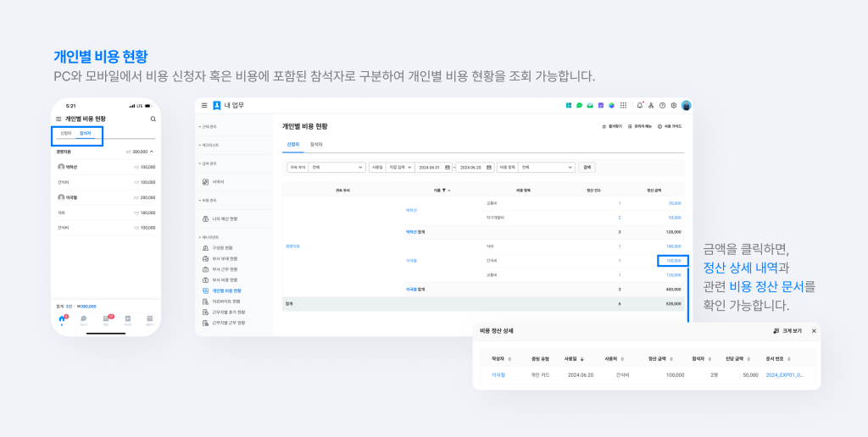
Task: Open the 2024_EXP01 document number link
Action: click(x=784, y=374)
